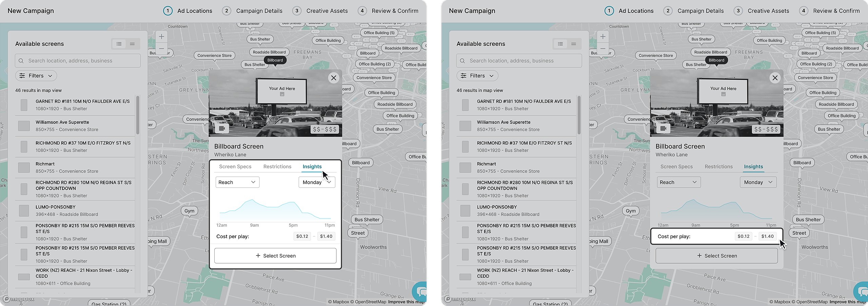Click the video camera icon in right window
Viewport: 868px width, 306px height.
point(664,129)
